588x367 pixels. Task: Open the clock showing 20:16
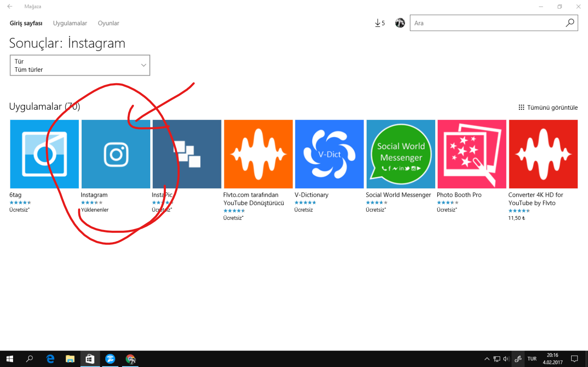[x=553, y=359]
